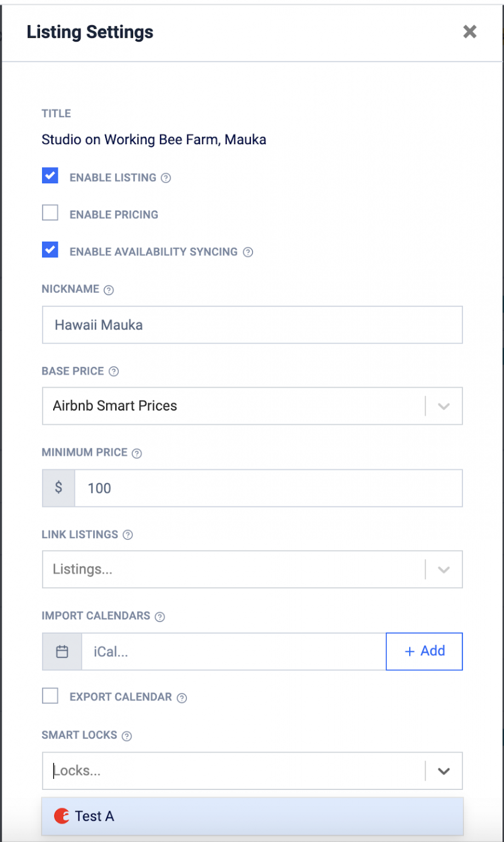Click the Hawaii Mauka nickname field

point(252,325)
